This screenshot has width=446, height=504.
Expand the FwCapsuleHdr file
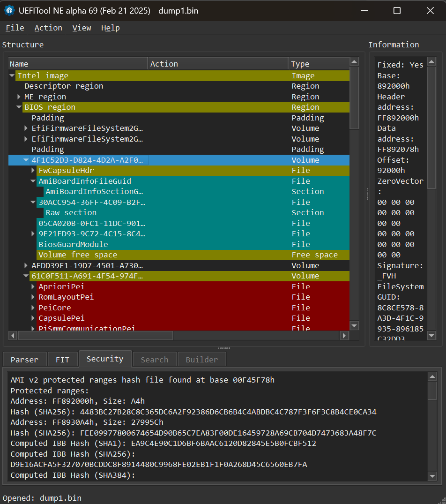tap(33, 170)
